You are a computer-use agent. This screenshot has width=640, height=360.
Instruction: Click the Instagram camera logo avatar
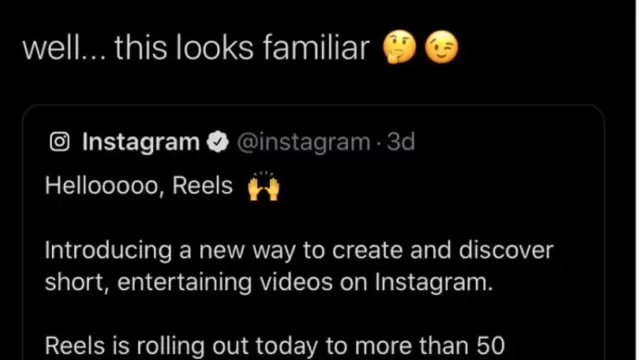tap(60, 142)
